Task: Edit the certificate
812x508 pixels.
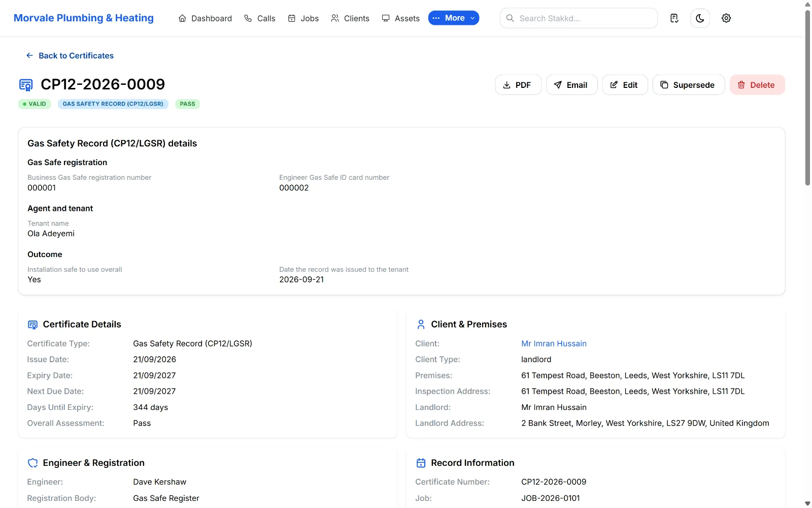Action: point(625,85)
